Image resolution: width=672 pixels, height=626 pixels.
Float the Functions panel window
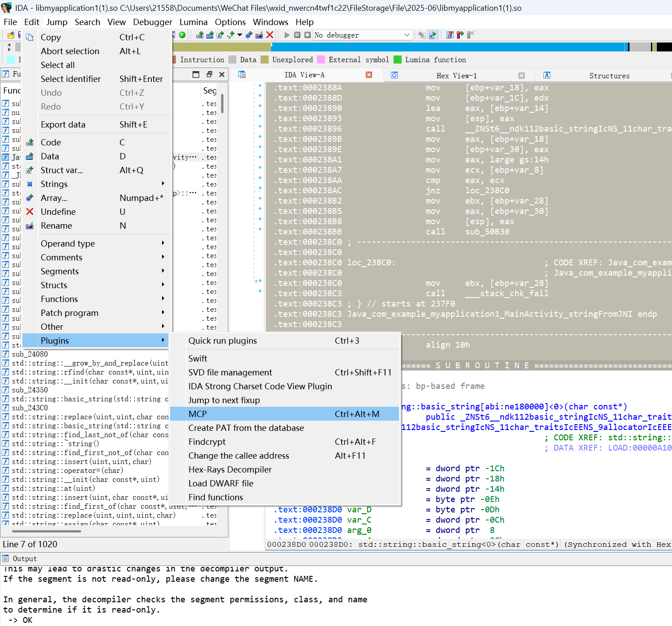click(x=209, y=74)
